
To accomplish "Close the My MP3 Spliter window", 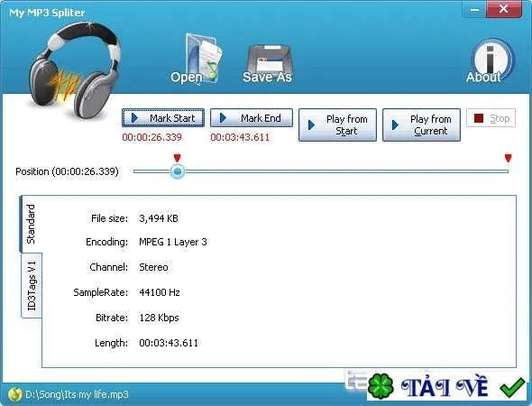I will (x=504, y=9).
